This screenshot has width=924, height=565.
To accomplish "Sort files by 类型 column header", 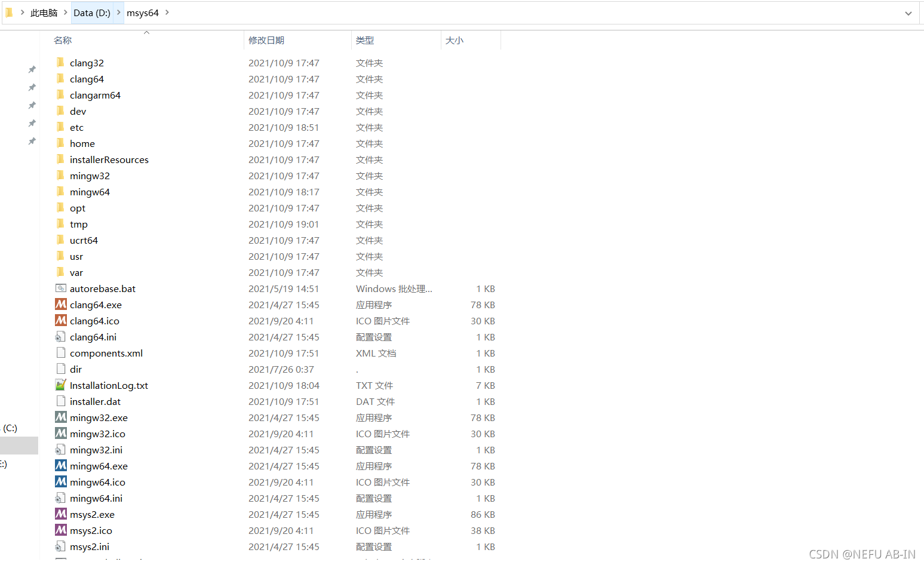I will coord(365,41).
